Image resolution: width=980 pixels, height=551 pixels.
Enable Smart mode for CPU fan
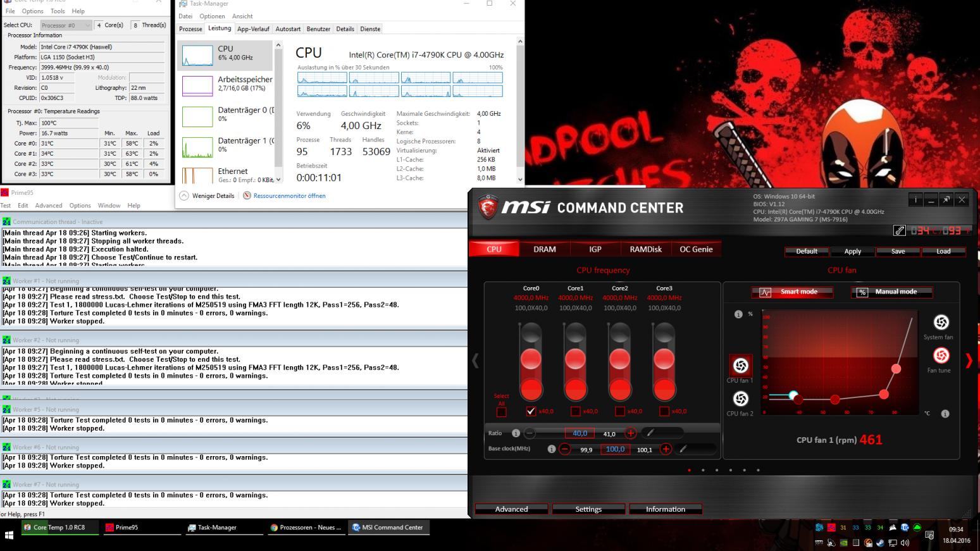point(792,292)
